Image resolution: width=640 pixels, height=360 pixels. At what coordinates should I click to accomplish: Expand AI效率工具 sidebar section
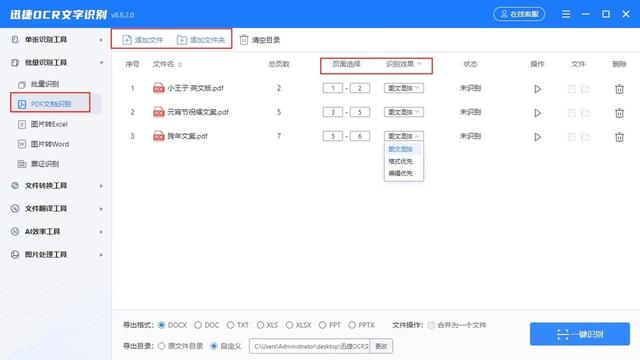[x=101, y=232]
